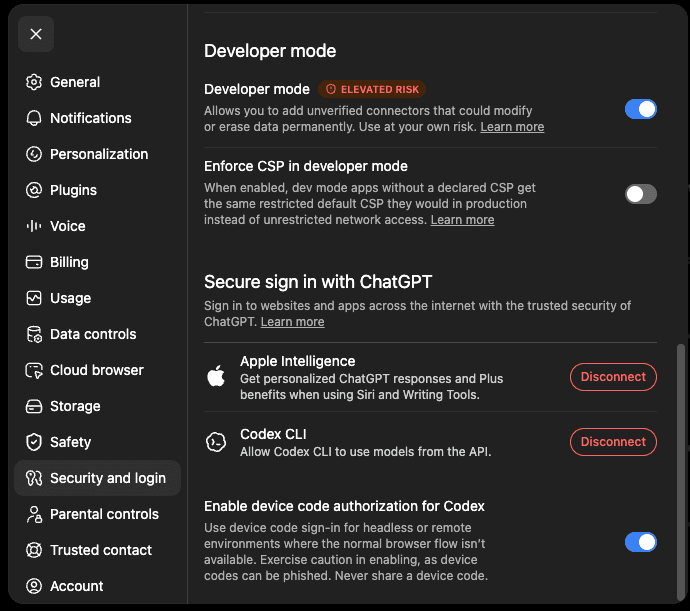
Task: Click the 'Secure sign in with ChatGPT' heading
Action: (x=318, y=282)
